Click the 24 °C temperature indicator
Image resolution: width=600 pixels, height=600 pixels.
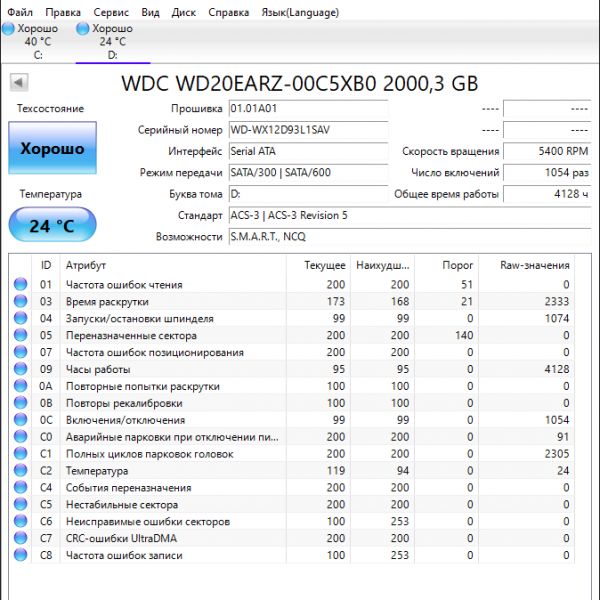[52, 225]
